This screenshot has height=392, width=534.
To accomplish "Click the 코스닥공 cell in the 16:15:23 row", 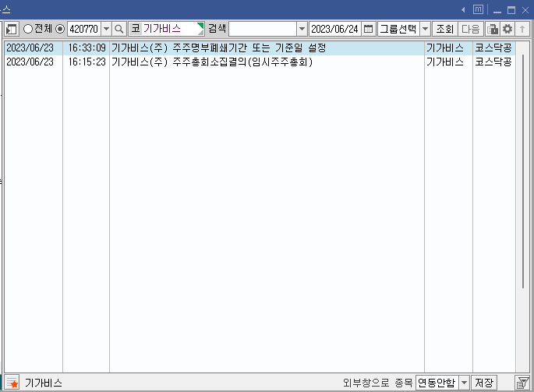I will pos(493,62).
